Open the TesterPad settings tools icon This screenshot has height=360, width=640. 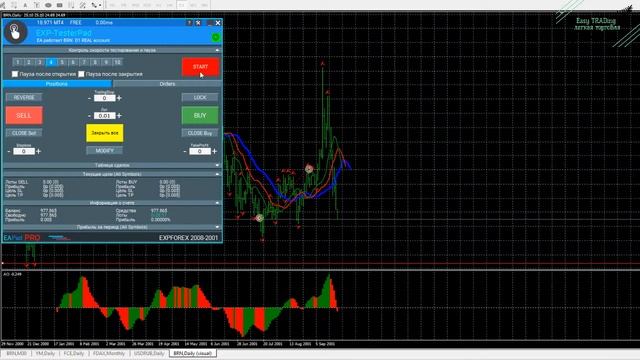click(198, 23)
